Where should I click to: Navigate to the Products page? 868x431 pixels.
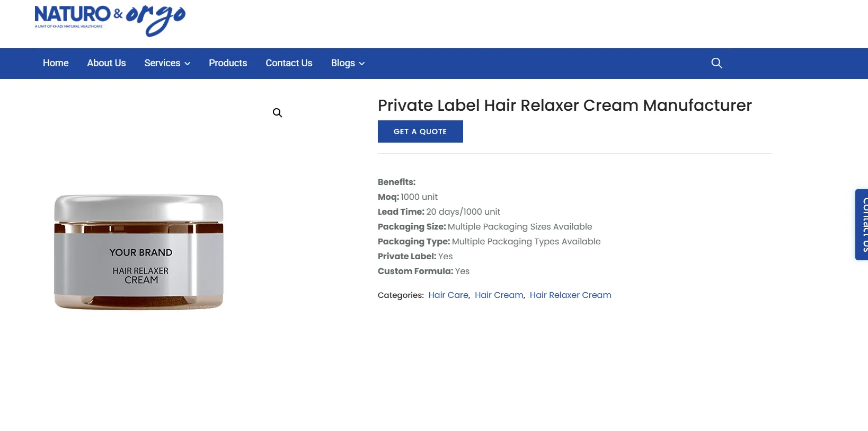227,63
